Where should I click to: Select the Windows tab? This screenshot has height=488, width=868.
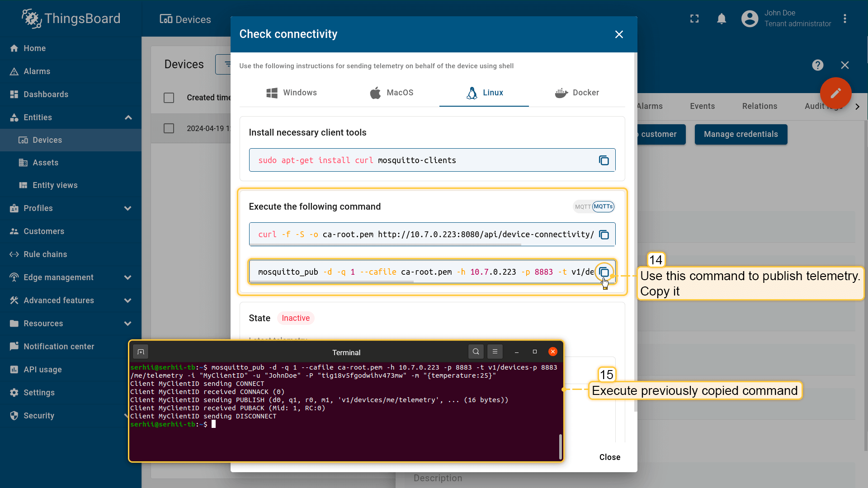coord(292,93)
